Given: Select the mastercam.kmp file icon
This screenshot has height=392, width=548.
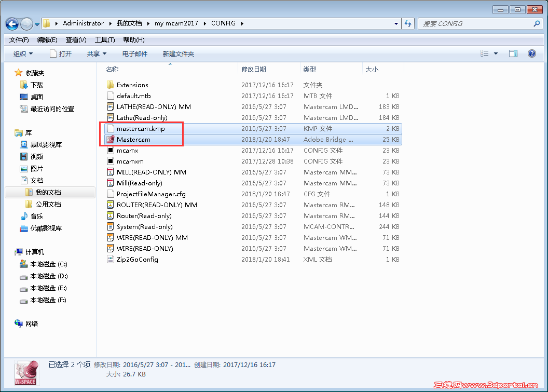Looking at the screenshot, I should (111, 128).
